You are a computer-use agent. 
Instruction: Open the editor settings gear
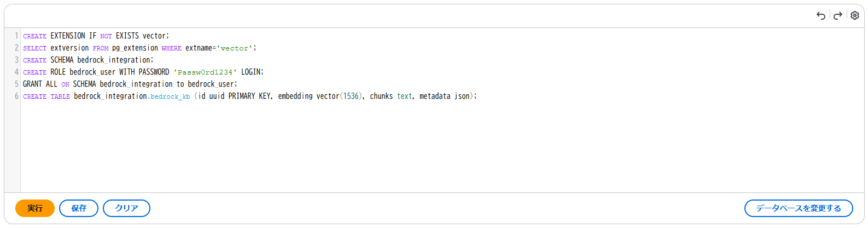pos(855,15)
